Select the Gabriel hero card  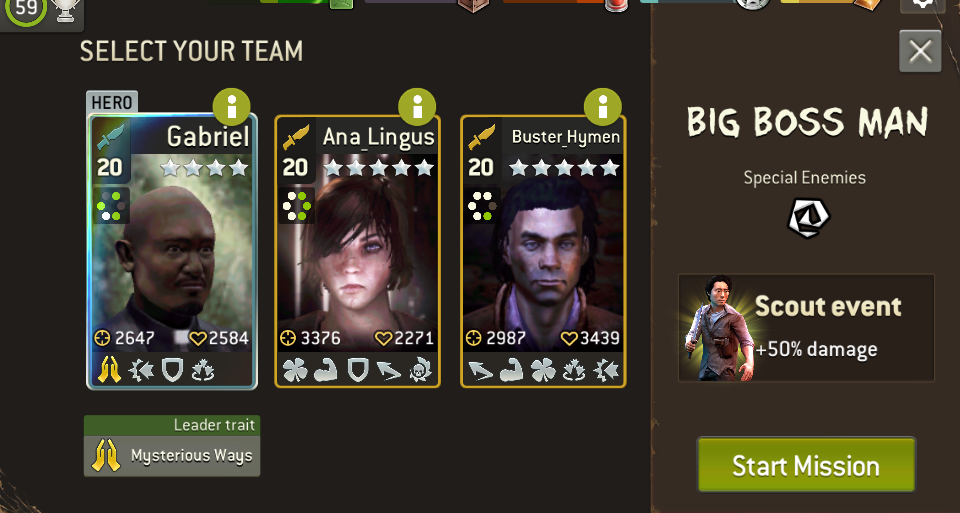tap(172, 251)
